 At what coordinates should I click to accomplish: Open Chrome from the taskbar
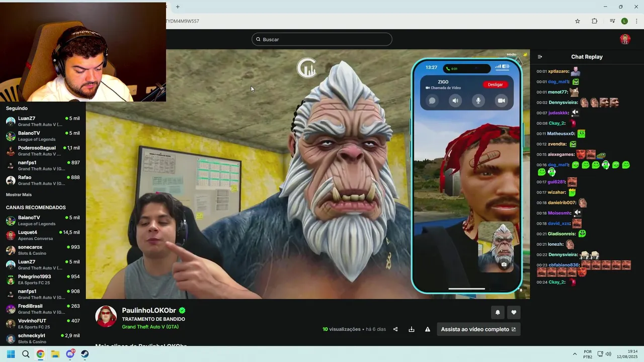[x=40, y=354]
